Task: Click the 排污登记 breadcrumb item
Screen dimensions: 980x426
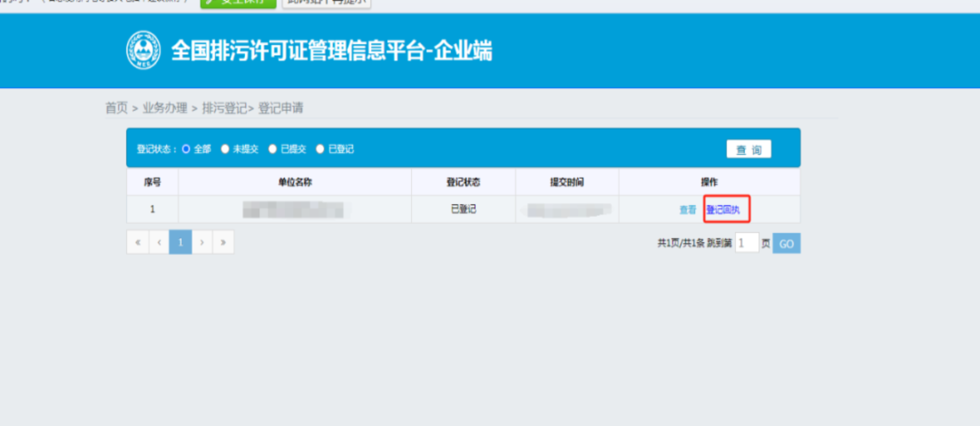Action: coord(225,108)
